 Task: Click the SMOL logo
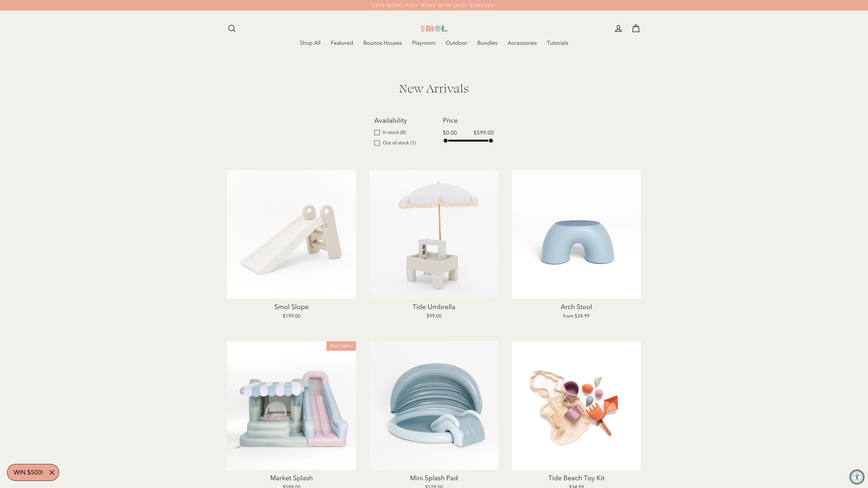(434, 29)
